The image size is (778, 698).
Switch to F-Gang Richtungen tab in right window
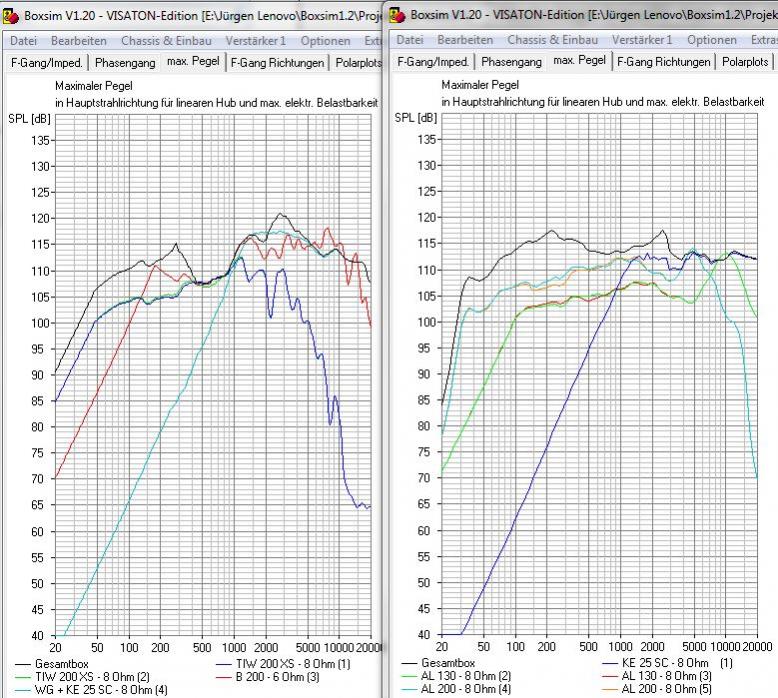tap(664, 62)
